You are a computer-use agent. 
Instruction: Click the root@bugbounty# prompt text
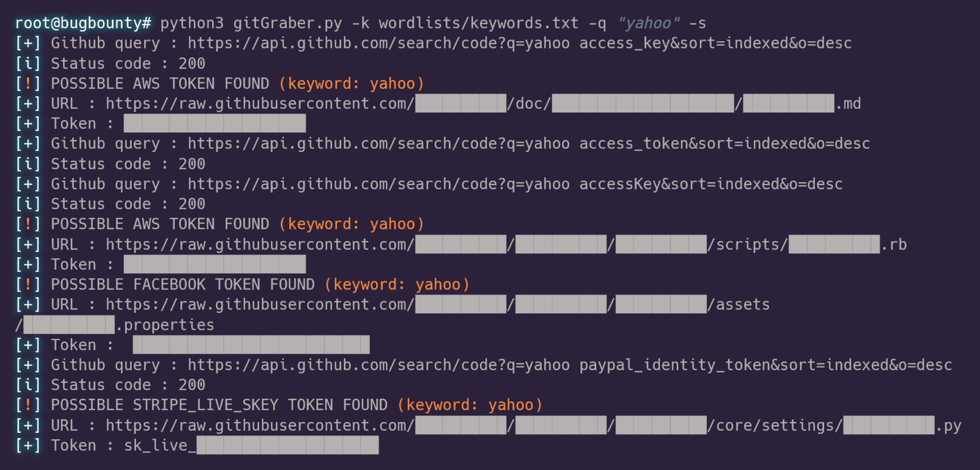(83, 23)
